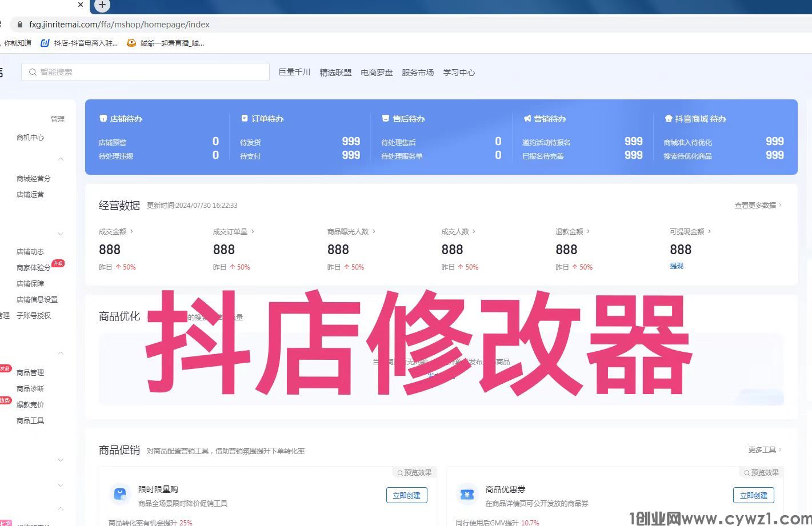Click the 抖店-抖音电商入驻 bookmark icon
Viewport: 812px width, 526px height.
pos(45,43)
